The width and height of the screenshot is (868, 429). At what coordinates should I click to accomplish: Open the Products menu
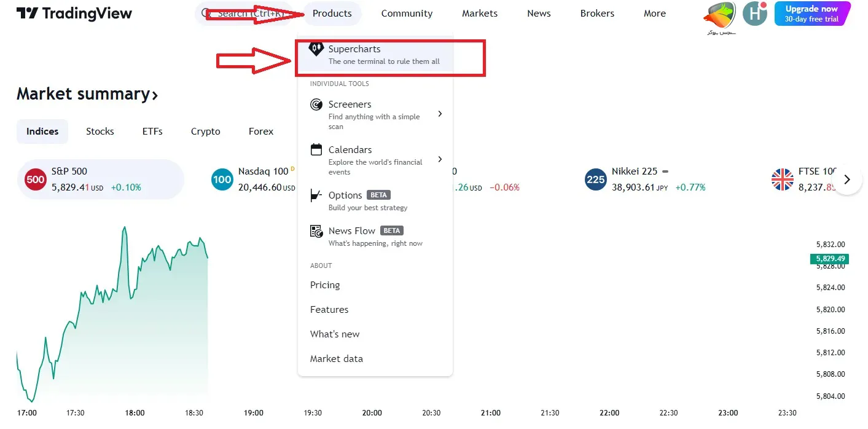[332, 14]
